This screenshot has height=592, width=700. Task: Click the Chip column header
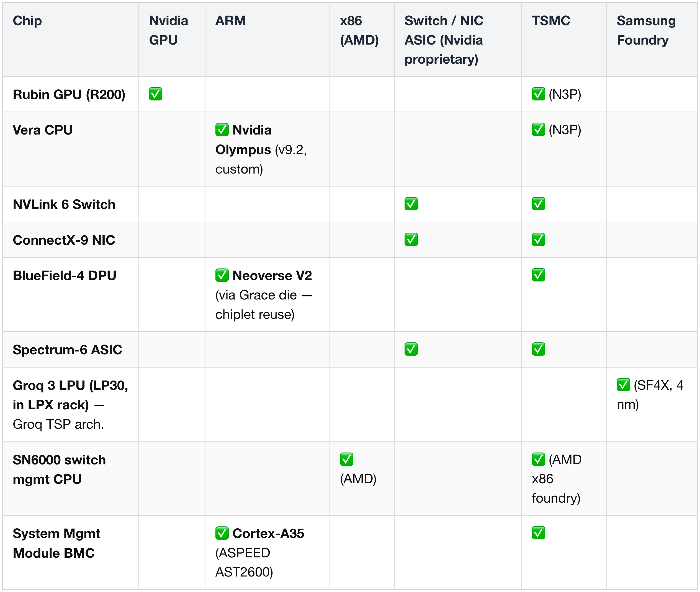click(x=27, y=21)
